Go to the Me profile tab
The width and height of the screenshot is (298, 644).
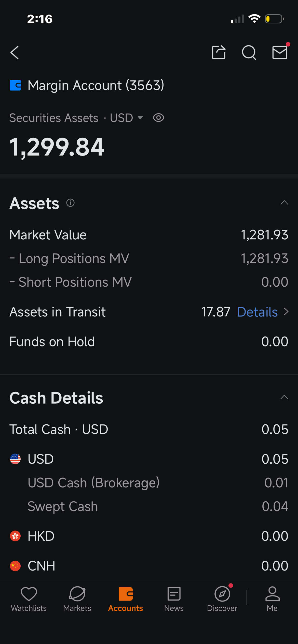(x=272, y=599)
